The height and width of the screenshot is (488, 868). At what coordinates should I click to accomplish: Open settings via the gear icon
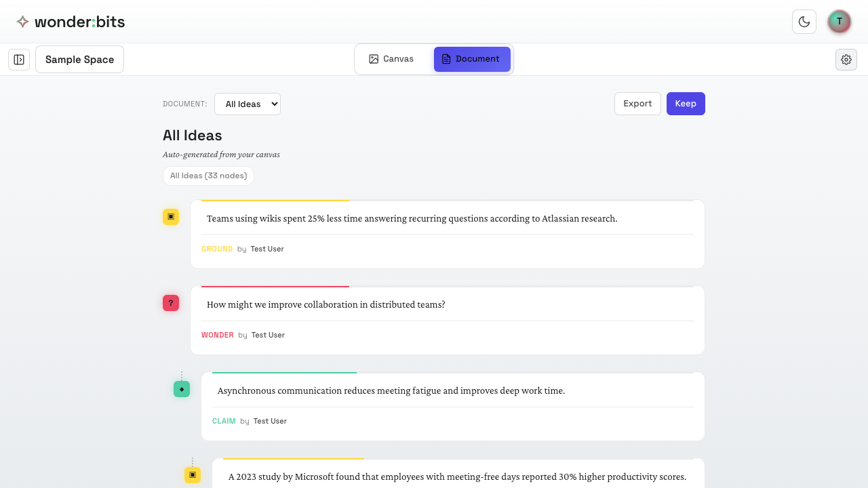pos(846,60)
